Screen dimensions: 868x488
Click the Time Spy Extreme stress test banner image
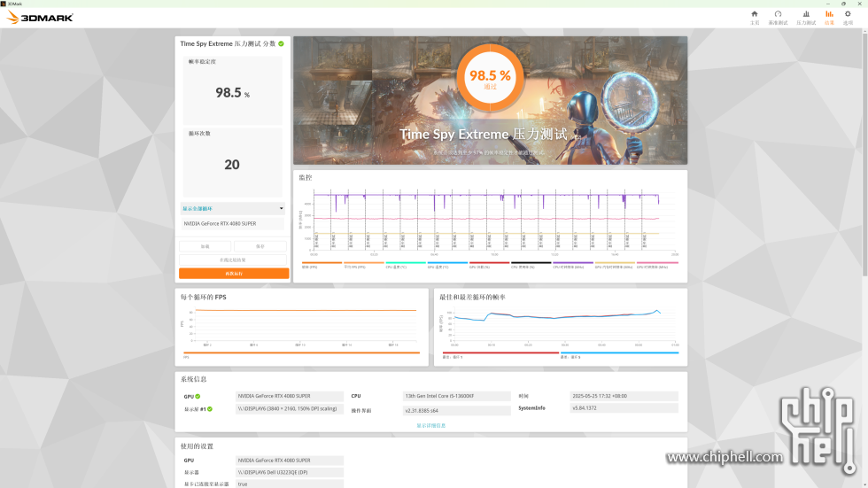[490, 101]
